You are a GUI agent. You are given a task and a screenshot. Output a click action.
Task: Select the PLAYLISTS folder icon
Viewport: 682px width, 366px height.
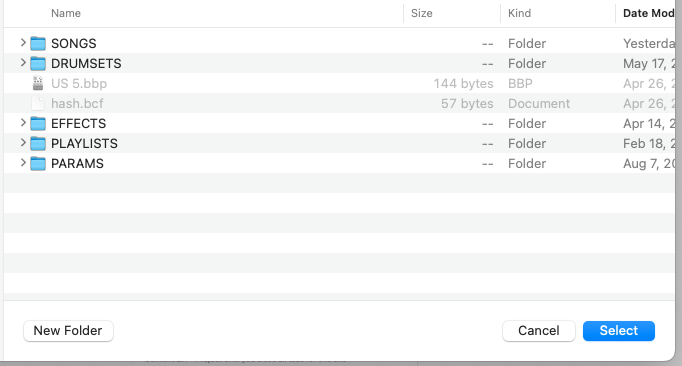[x=38, y=143]
